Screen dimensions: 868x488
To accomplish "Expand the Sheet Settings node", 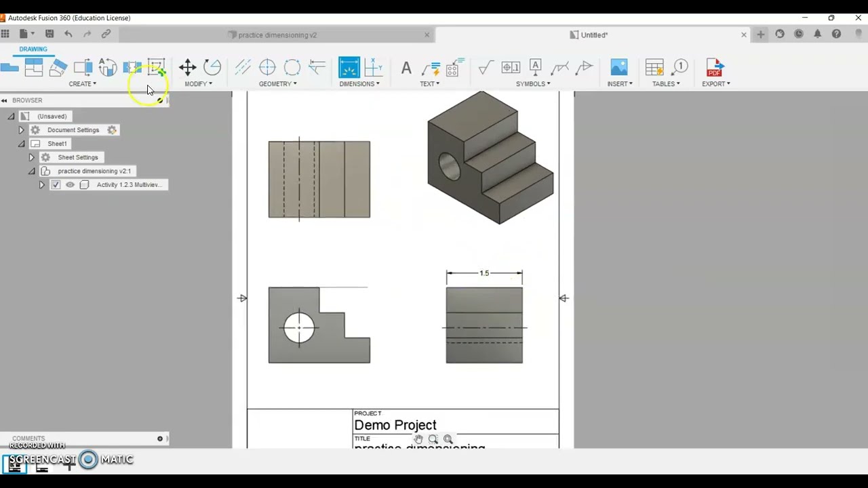I will click(x=31, y=157).
